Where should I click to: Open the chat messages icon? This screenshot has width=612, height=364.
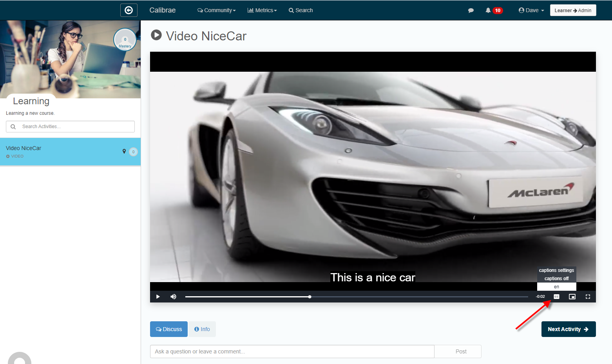pyautogui.click(x=471, y=11)
